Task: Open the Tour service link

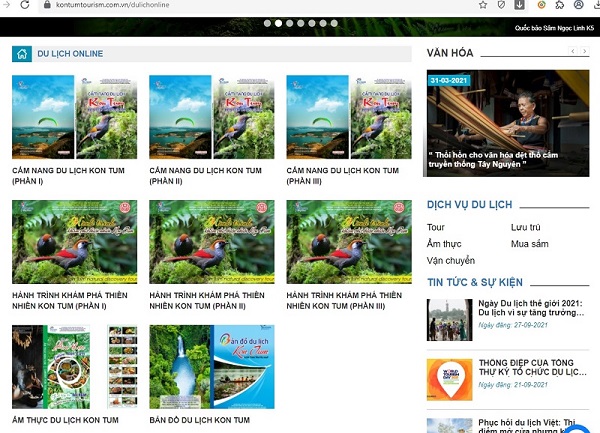Action: click(x=436, y=228)
